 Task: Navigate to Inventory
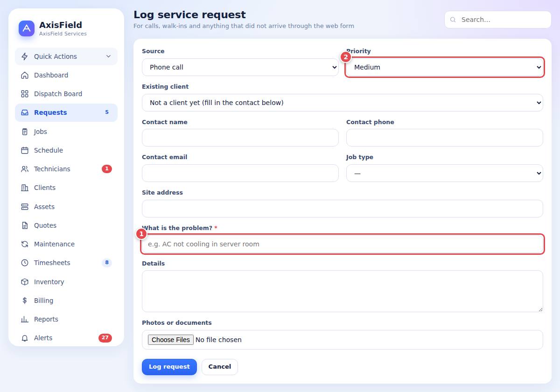coord(66,282)
